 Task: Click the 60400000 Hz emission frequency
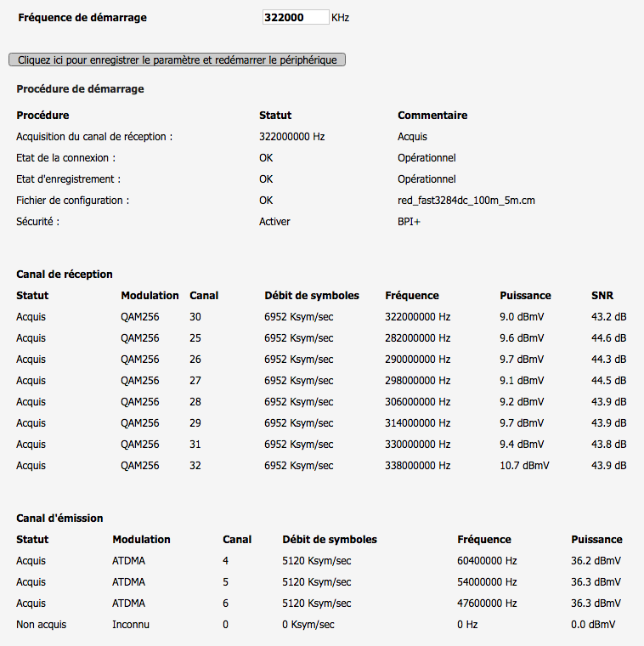pyautogui.click(x=487, y=561)
